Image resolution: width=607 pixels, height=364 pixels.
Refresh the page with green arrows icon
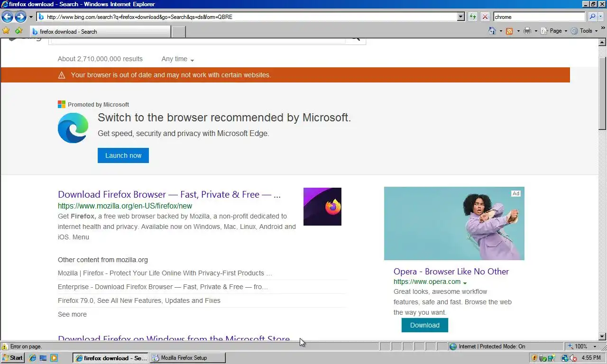click(473, 17)
